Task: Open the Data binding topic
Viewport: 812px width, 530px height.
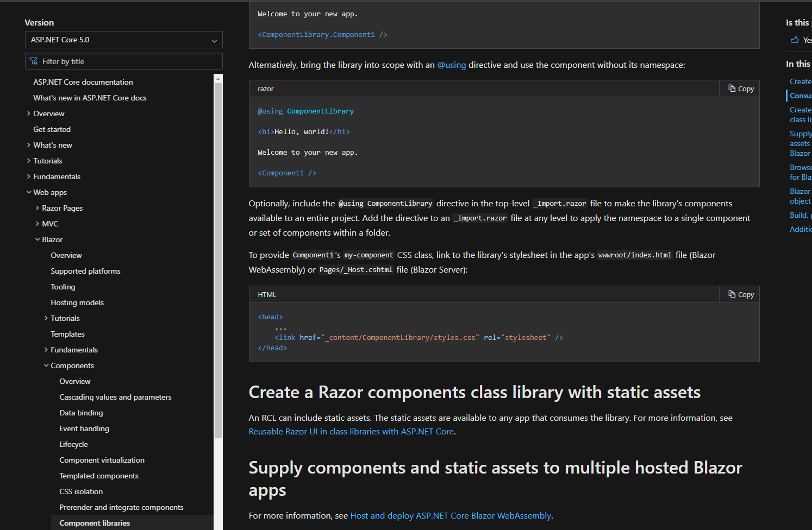Action: click(80, 413)
